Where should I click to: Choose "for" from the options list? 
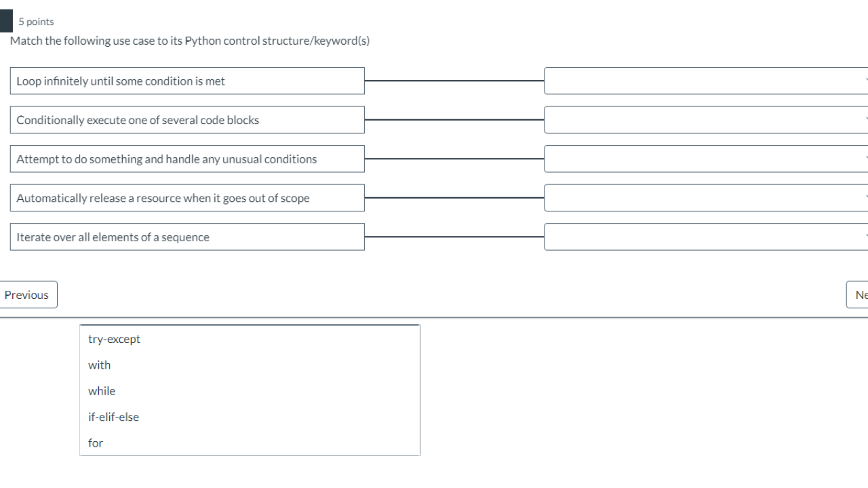tap(95, 443)
